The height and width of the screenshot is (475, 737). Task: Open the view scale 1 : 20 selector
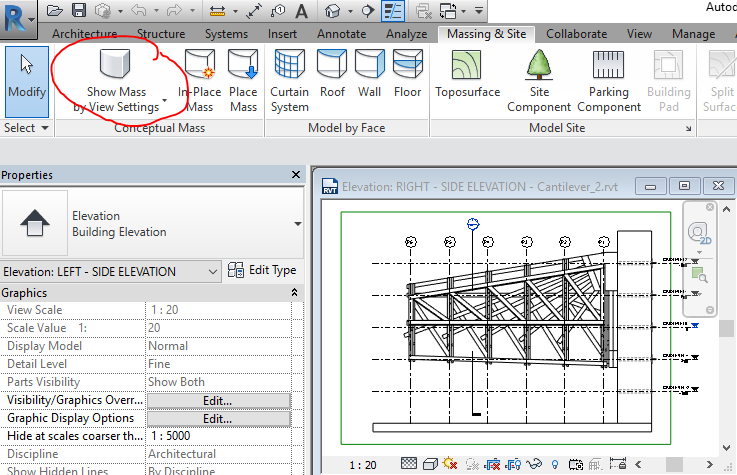363,465
